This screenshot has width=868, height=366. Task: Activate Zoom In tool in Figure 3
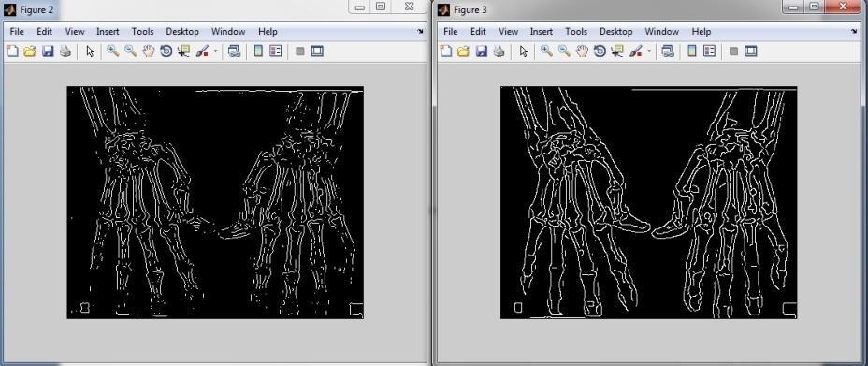[546, 51]
